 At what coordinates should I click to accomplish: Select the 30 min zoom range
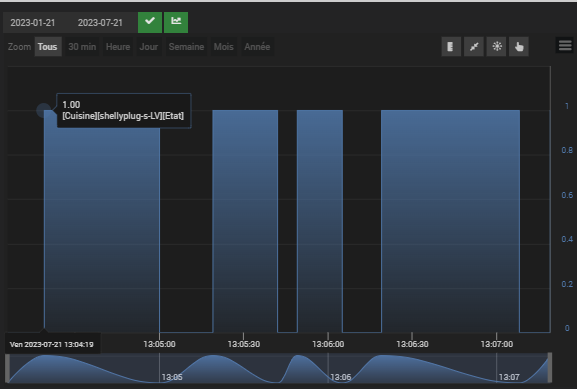pos(82,47)
